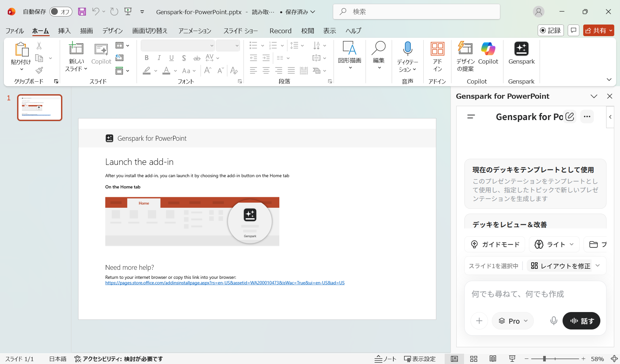Toggle bold formatting
620x364 pixels.
[147, 58]
